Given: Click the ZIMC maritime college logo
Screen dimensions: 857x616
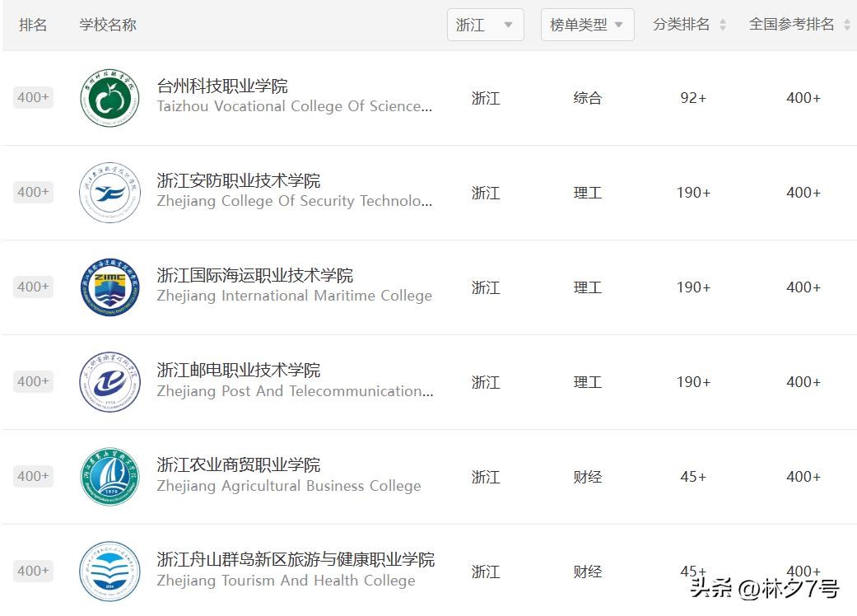Looking at the screenshot, I should pyautogui.click(x=104, y=287).
